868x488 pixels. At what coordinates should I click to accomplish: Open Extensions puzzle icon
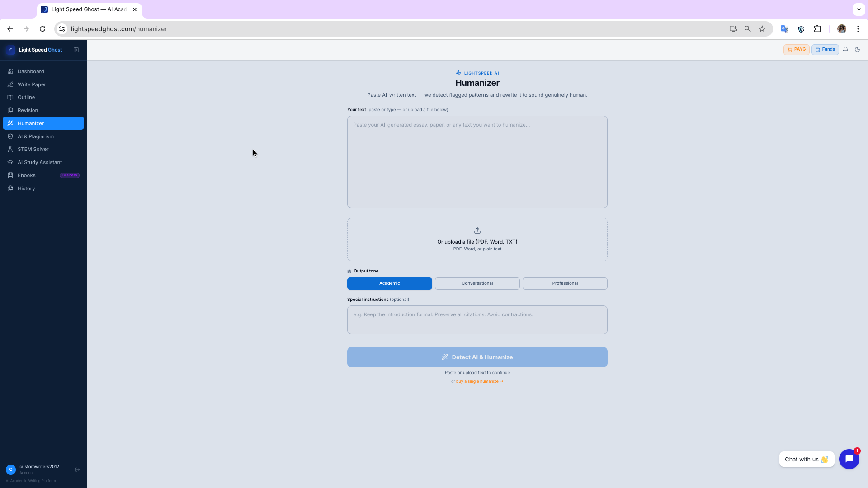817,29
